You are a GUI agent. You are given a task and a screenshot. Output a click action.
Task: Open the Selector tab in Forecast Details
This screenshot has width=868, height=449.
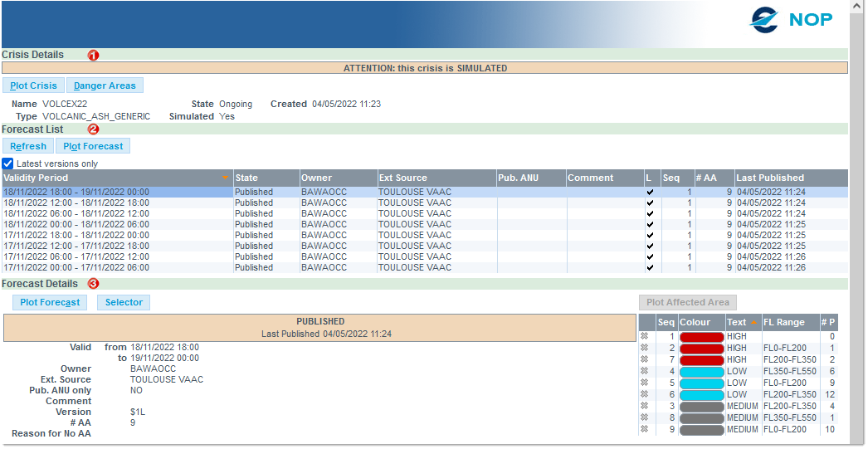click(124, 302)
